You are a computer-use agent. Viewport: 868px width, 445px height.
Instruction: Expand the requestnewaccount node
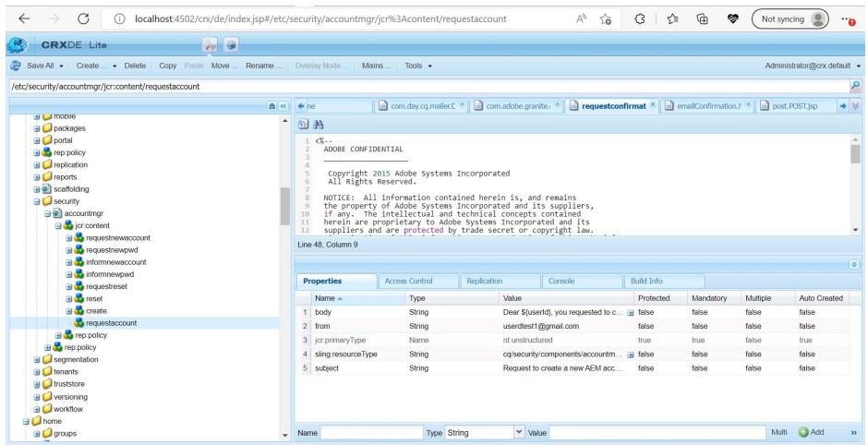[69, 238]
